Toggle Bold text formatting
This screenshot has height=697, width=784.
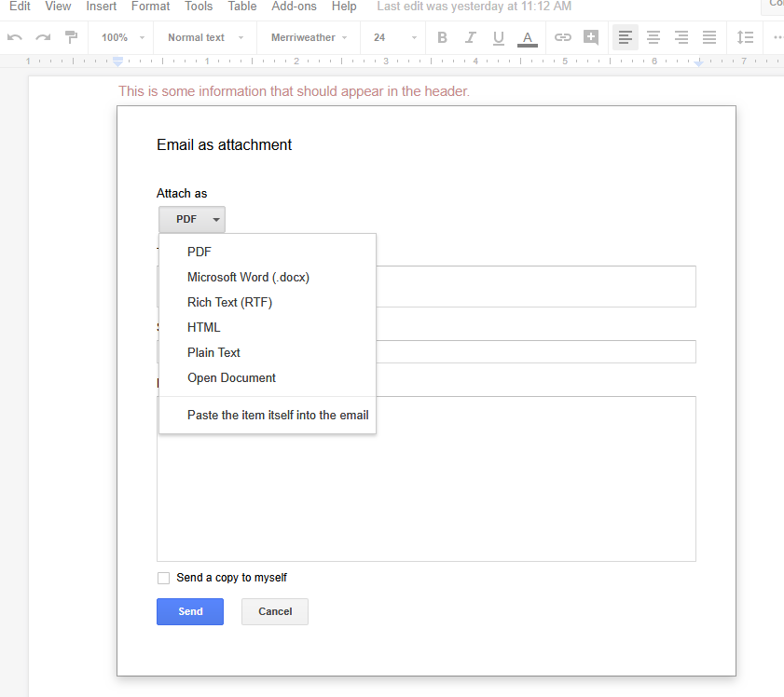[442, 37]
